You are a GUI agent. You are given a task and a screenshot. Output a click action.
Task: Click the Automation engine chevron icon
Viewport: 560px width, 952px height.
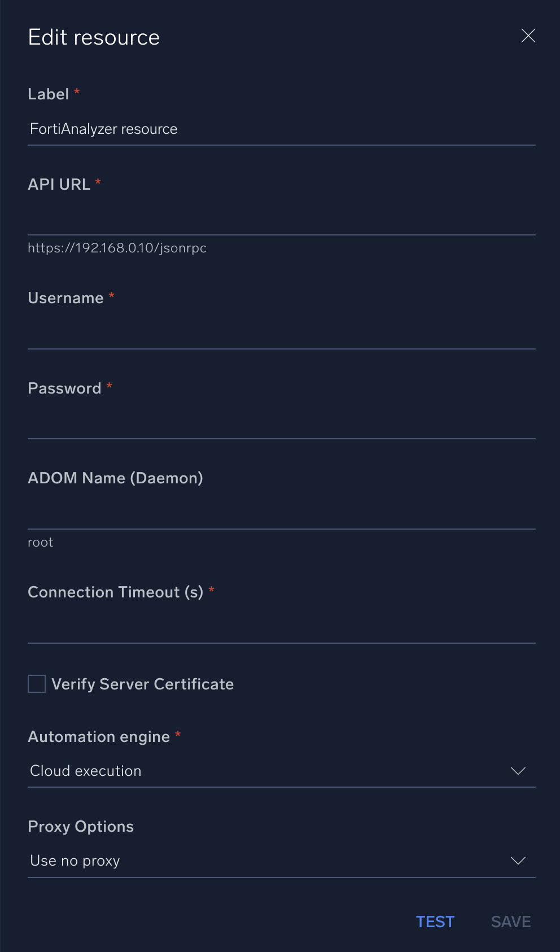(x=518, y=771)
